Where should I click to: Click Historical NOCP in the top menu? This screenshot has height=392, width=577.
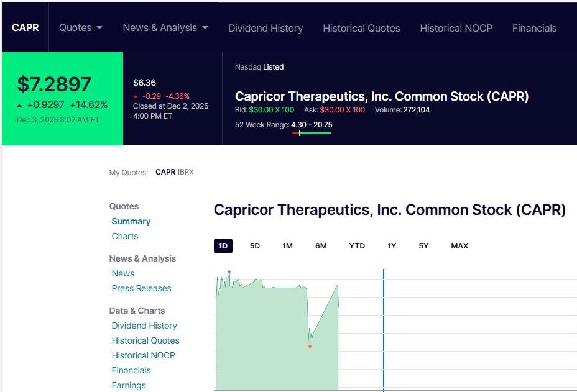(x=456, y=28)
